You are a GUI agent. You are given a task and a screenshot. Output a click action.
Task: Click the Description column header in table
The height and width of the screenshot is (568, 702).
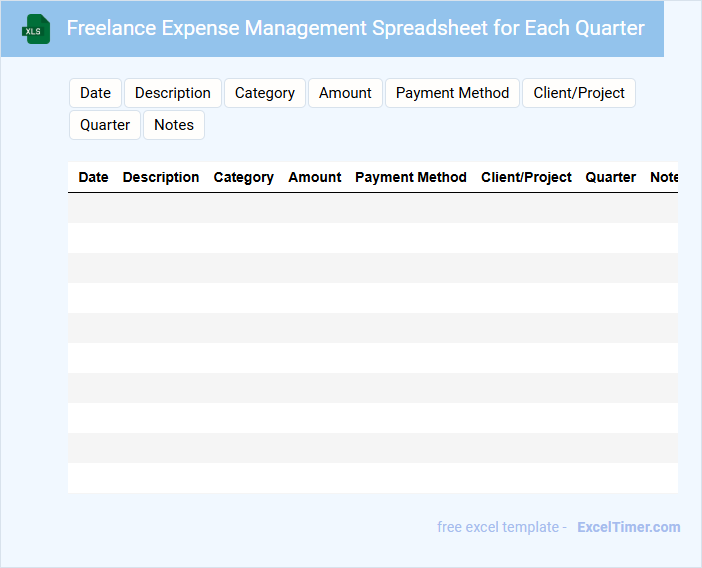(161, 177)
